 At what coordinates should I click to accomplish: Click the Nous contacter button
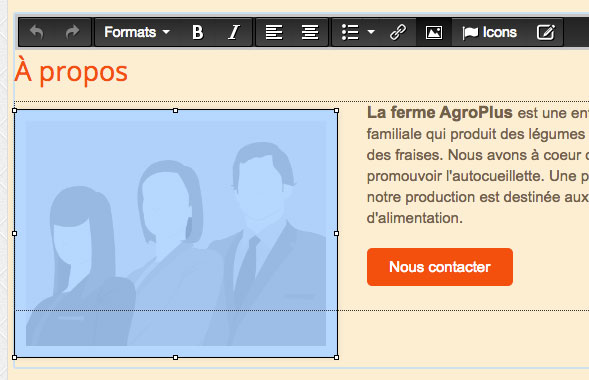440,267
